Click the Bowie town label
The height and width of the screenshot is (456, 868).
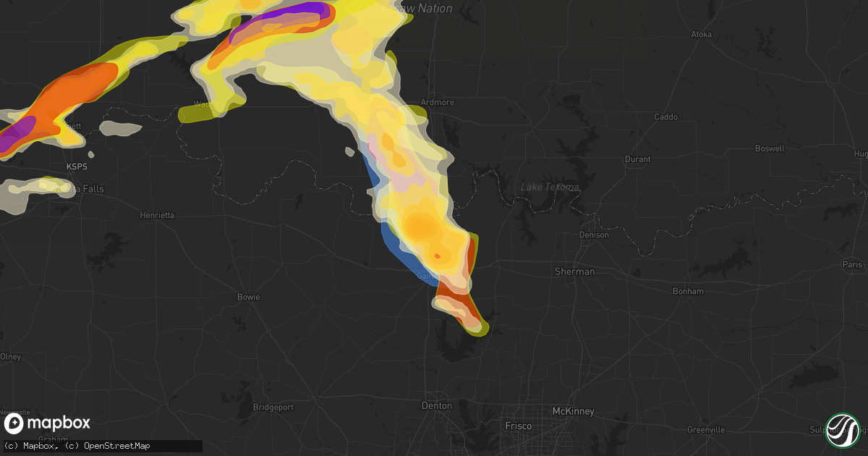[247, 297]
